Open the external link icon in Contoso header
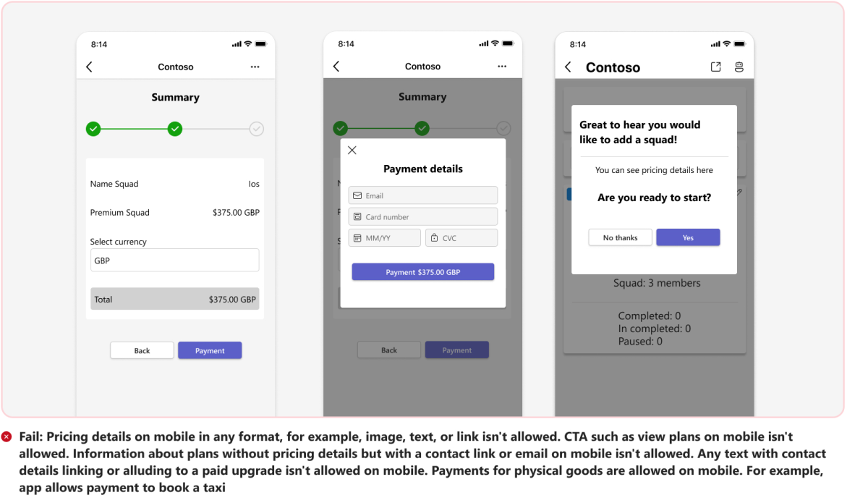 tap(715, 67)
